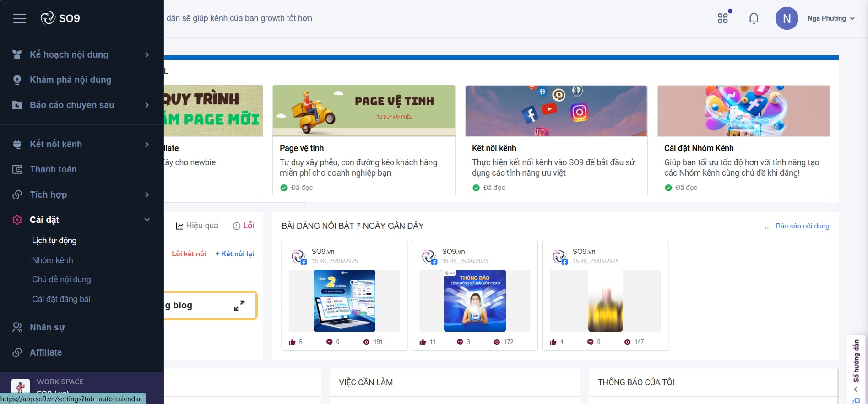Click the Khám phá nội dung lightbulb icon
Screen dimensions: 868x404
(17, 80)
